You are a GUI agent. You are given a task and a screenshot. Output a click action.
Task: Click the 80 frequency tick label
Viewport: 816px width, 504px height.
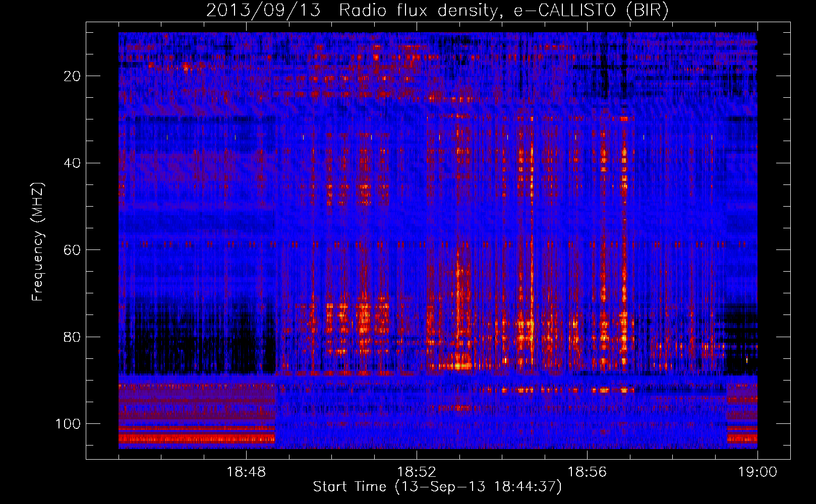click(73, 337)
